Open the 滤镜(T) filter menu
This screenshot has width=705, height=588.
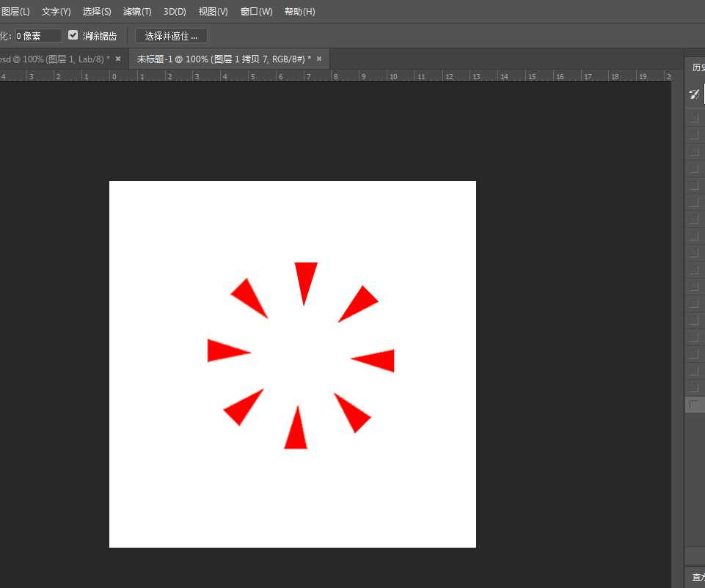137,12
